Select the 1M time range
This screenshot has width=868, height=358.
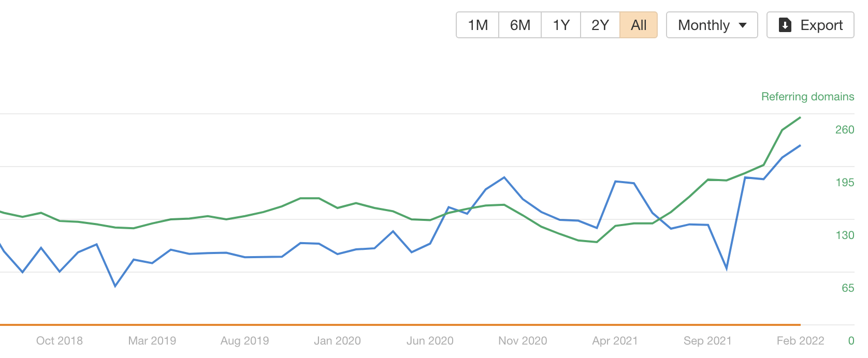(478, 25)
